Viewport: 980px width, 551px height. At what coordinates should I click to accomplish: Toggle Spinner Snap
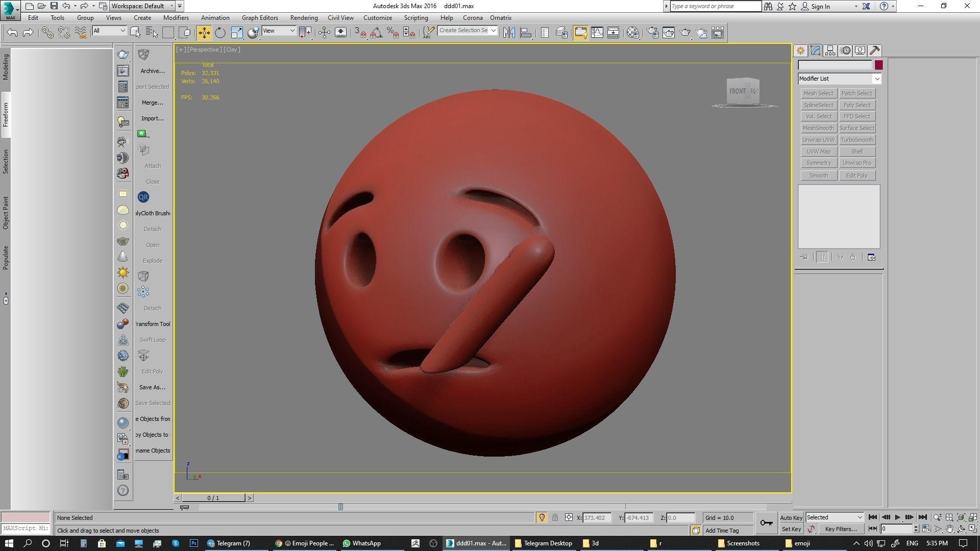click(409, 33)
